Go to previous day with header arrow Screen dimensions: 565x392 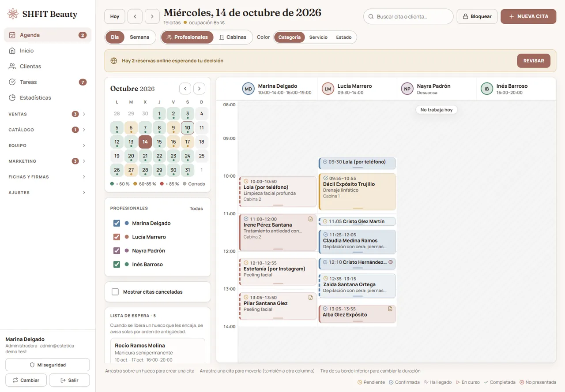(135, 16)
